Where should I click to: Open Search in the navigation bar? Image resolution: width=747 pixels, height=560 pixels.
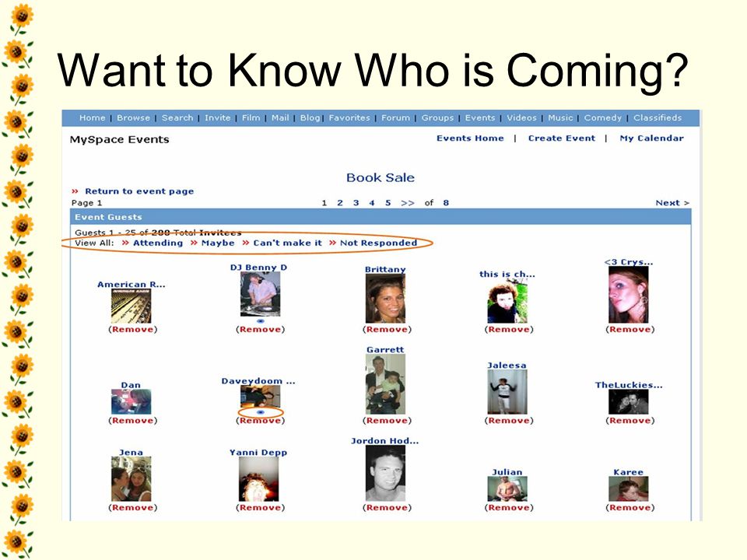[x=177, y=117]
